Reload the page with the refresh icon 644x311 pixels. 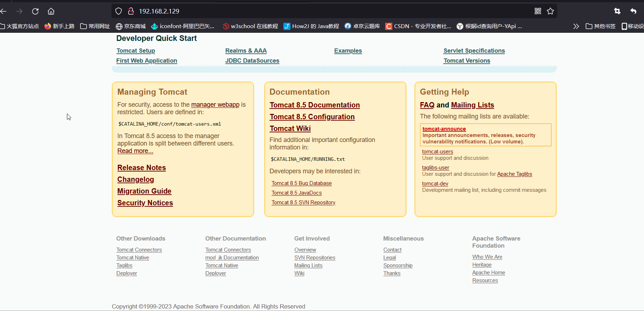click(x=35, y=11)
